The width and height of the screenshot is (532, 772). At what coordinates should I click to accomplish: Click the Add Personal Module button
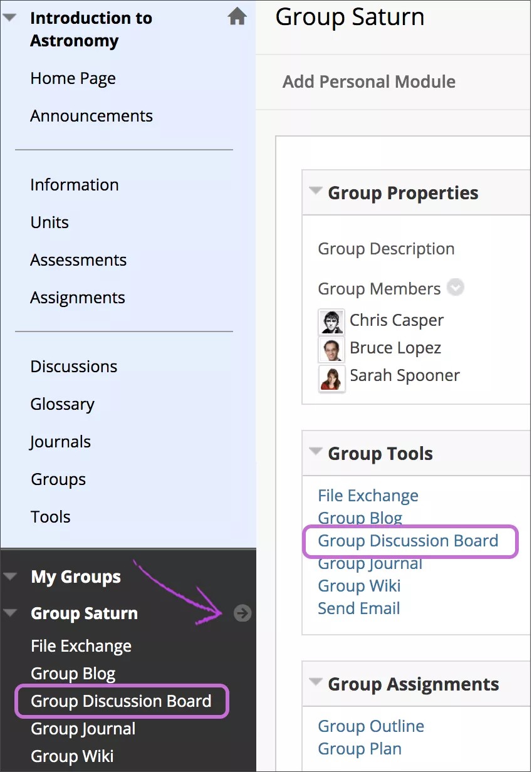[x=368, y=81]
